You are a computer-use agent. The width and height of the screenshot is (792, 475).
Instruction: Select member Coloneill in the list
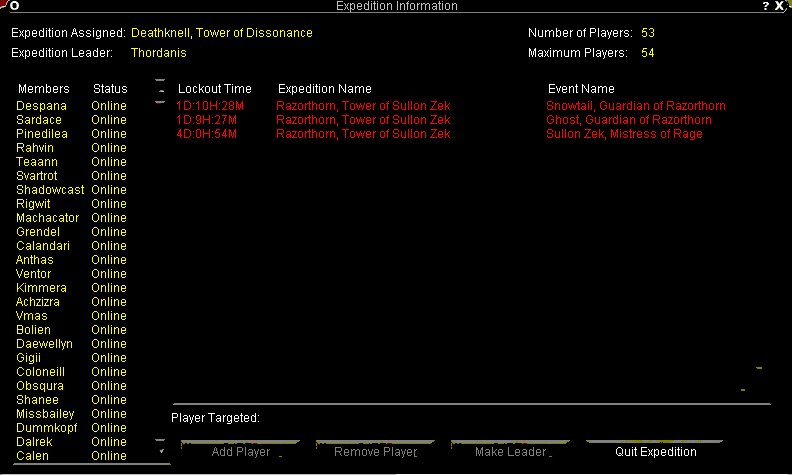tap(40, 371)
